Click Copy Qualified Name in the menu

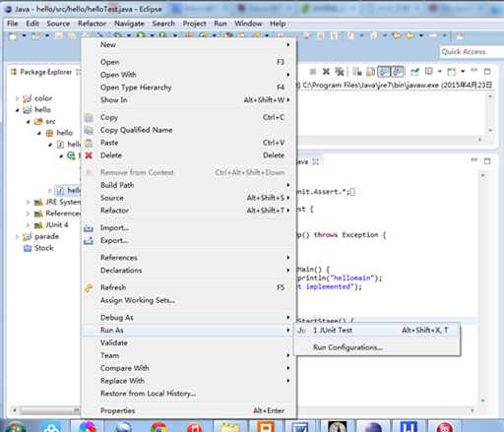pyautogui.click(x=189, y=130)
